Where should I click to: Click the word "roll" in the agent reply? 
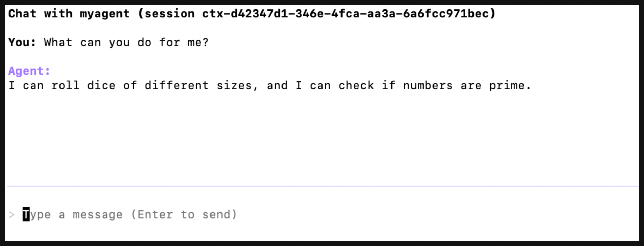pos(65,86)
